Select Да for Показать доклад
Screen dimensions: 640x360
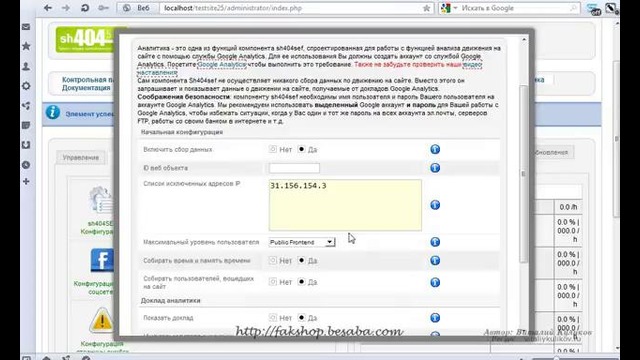(x=301, y=318)
